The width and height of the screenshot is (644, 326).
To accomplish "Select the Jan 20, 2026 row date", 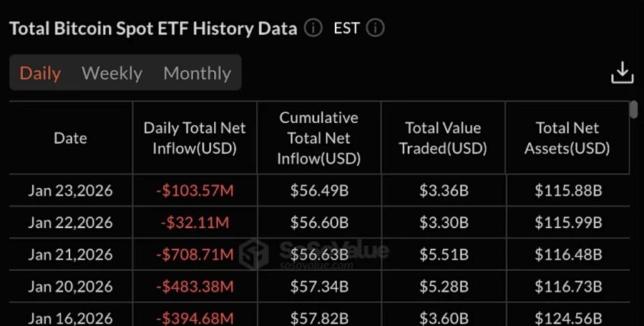I will (x=70, y=286).
